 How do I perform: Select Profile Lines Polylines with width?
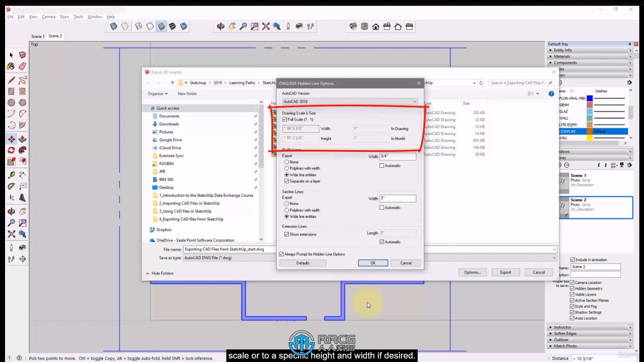[x=286, y=169]
